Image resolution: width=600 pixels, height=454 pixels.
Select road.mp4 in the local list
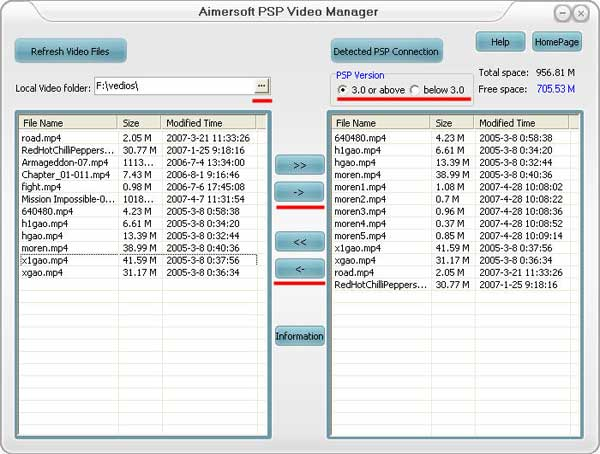pos(139,138)
